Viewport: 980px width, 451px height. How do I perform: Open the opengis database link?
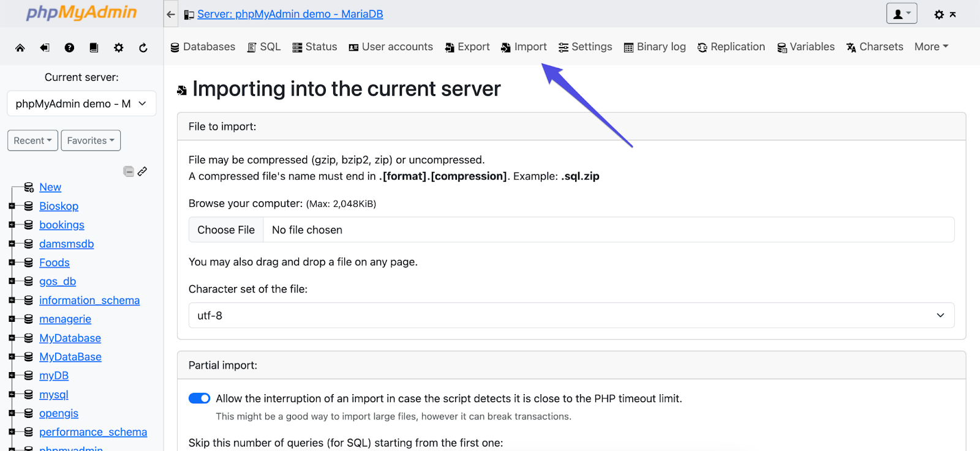pos(59,414)
